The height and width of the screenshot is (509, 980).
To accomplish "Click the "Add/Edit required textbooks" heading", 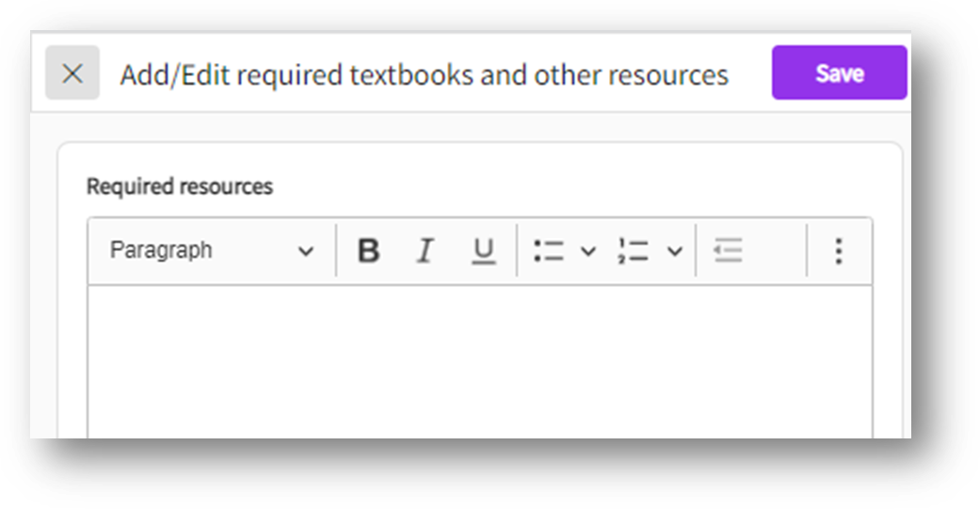I will (x=424, y=75).
